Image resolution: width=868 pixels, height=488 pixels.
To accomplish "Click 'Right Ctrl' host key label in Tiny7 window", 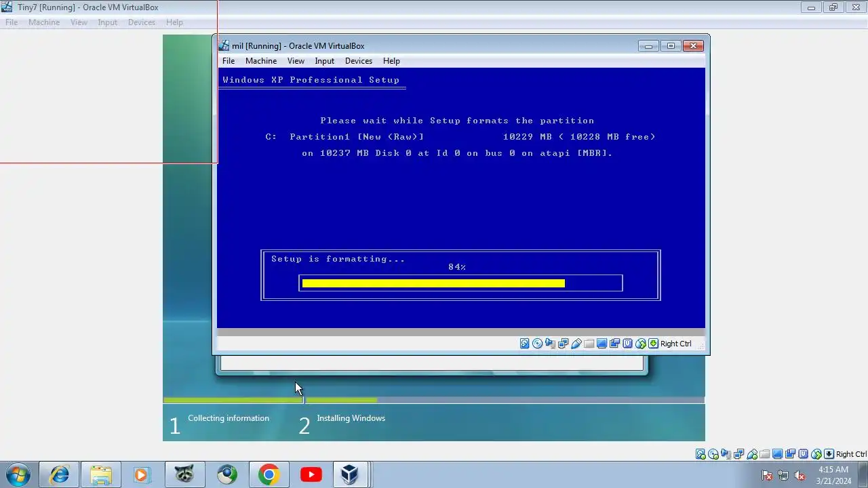I will (x=852, y=454).
